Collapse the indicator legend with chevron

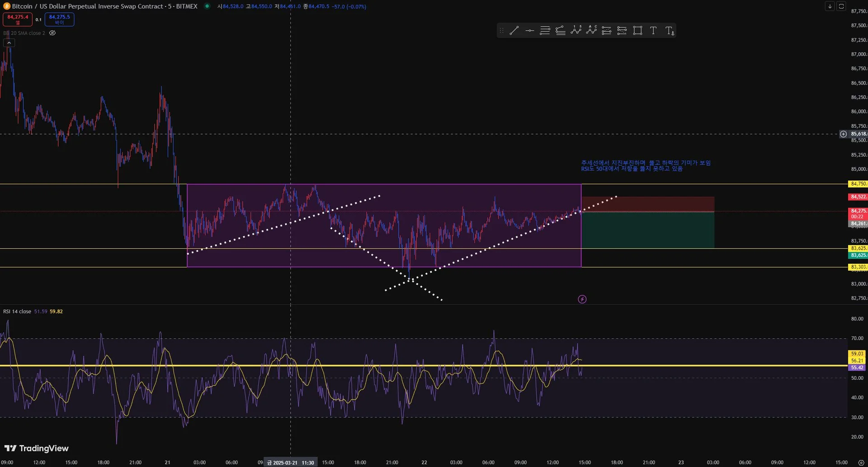tap(9, 43)
